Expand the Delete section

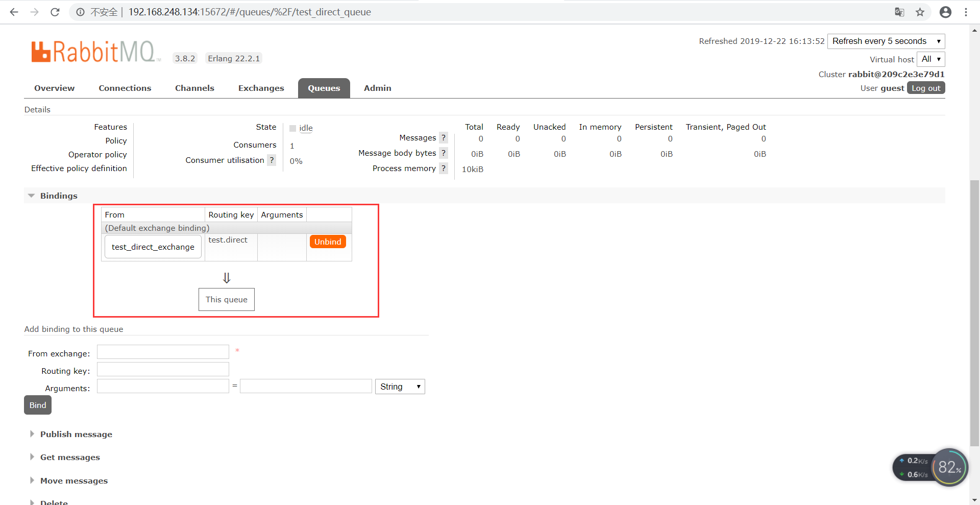tap(54, 502)
